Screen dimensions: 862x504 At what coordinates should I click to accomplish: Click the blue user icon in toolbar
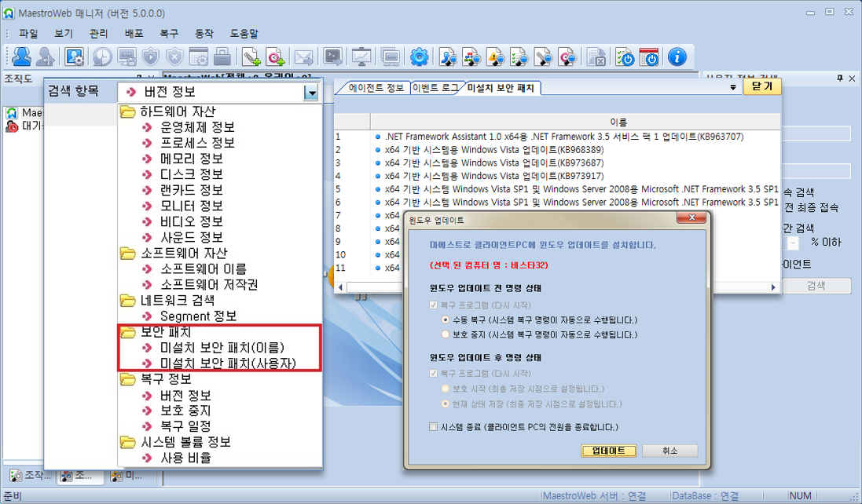(x=21, y=57)
